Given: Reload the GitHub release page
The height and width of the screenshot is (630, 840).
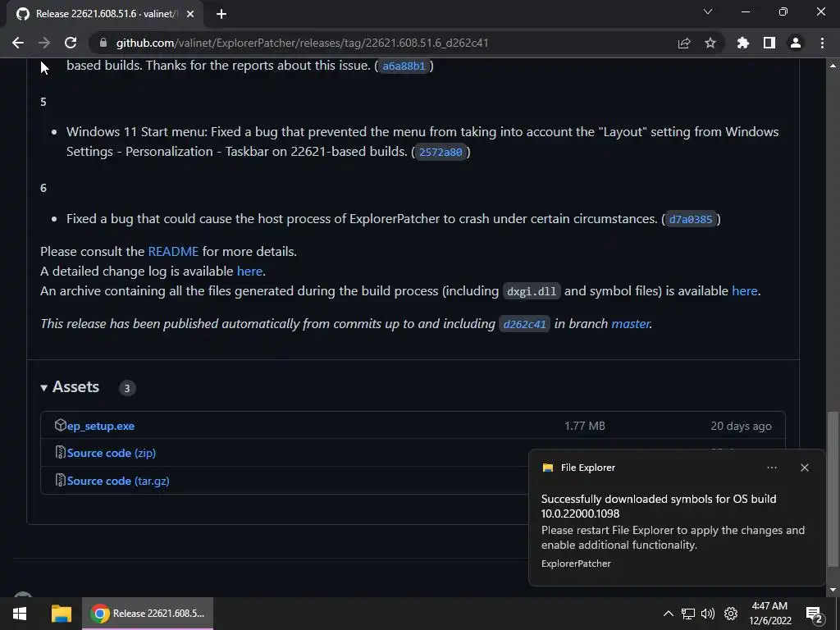Looking at the screenshot, I should (71, 43).
